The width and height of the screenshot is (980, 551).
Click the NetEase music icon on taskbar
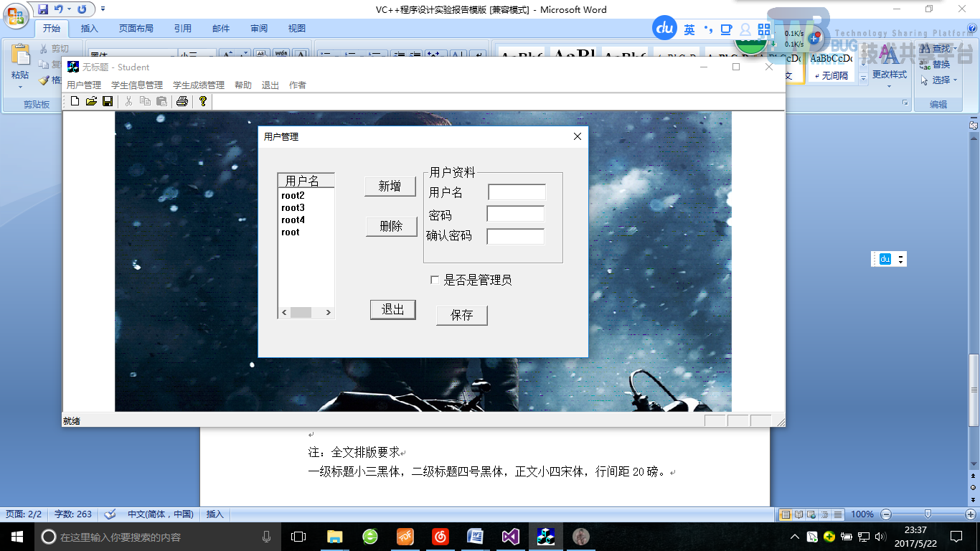tap(440, 536)
